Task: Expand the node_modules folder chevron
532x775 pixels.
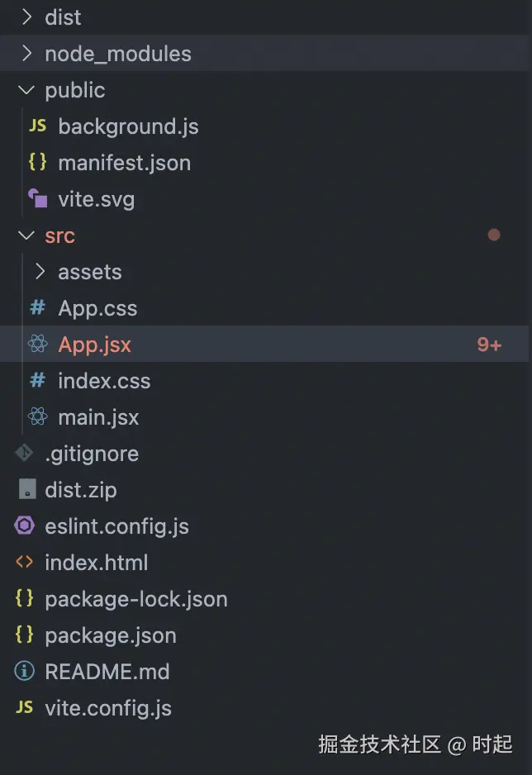Action: [26, 54]
